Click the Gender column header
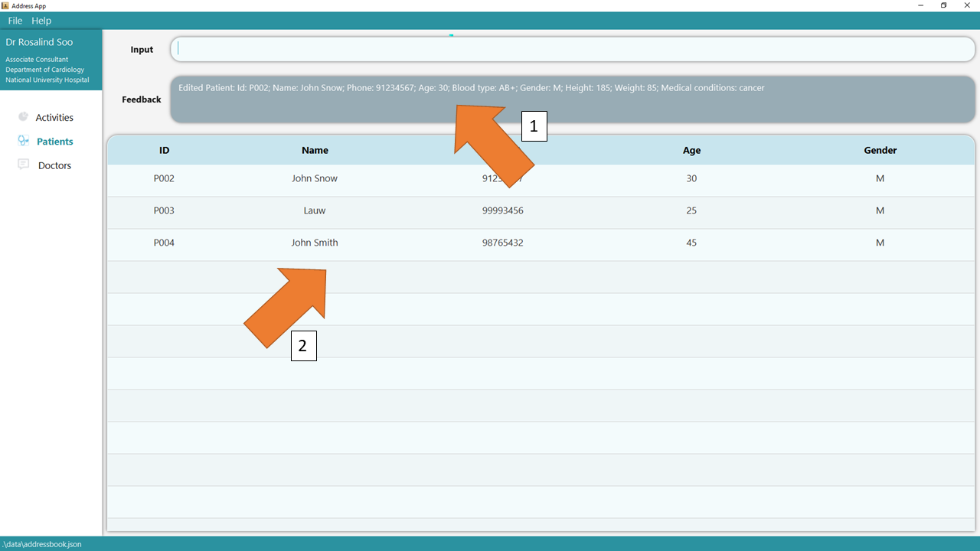Screen dimensions: 980x551 click(880, 150)
